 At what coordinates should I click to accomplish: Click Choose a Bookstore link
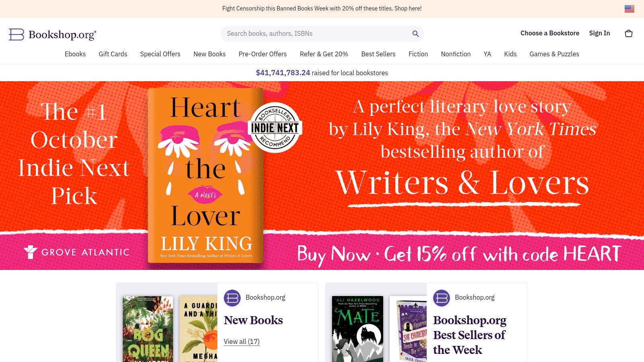[x=550, y=33]
